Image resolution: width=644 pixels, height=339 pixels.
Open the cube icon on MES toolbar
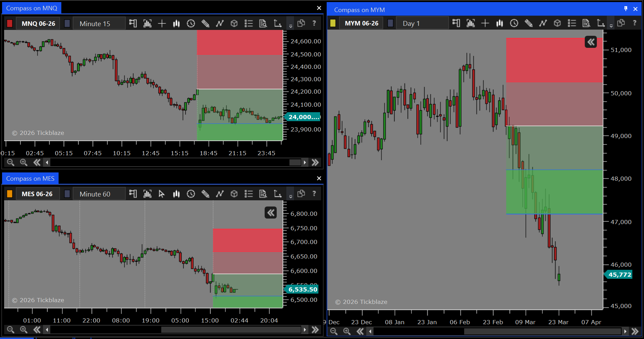tap(234, 194)
